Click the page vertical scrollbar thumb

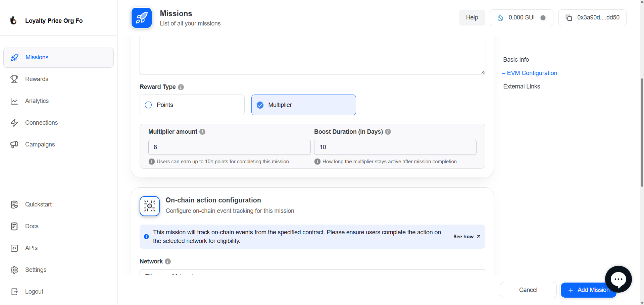click(x=642, y=132)
